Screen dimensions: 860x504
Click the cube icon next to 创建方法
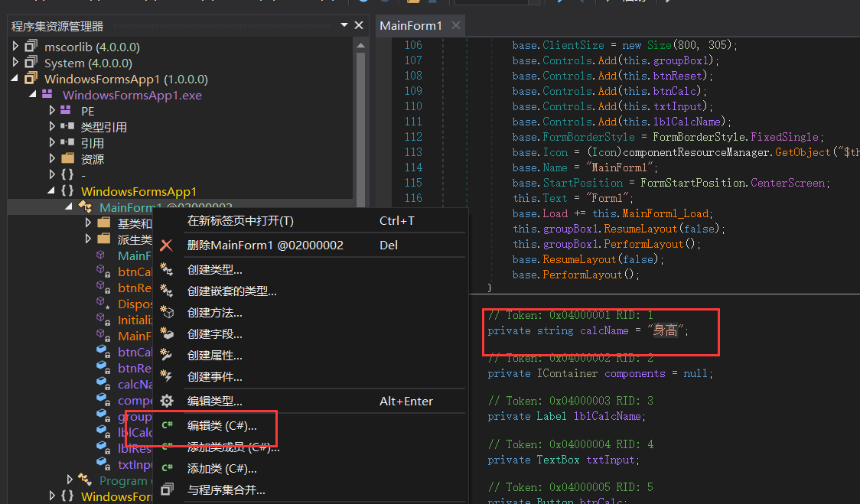pyautogui.click(x=168, y=313)
